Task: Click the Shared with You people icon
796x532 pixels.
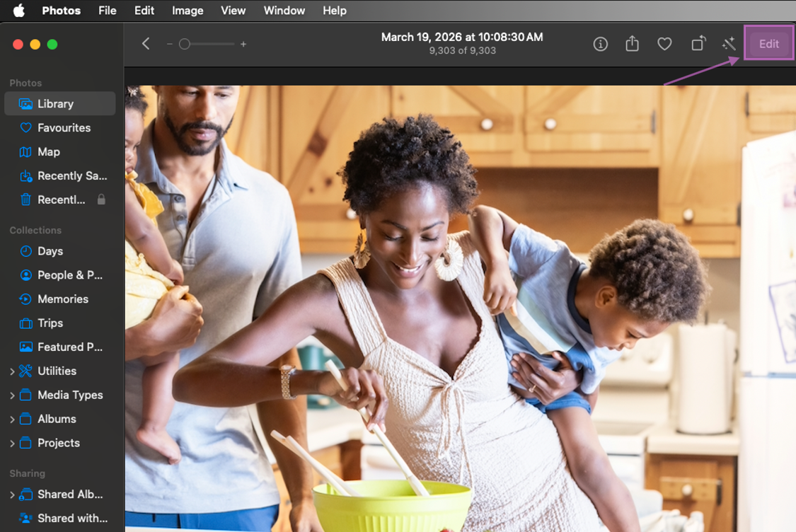Action: point(25,519)
